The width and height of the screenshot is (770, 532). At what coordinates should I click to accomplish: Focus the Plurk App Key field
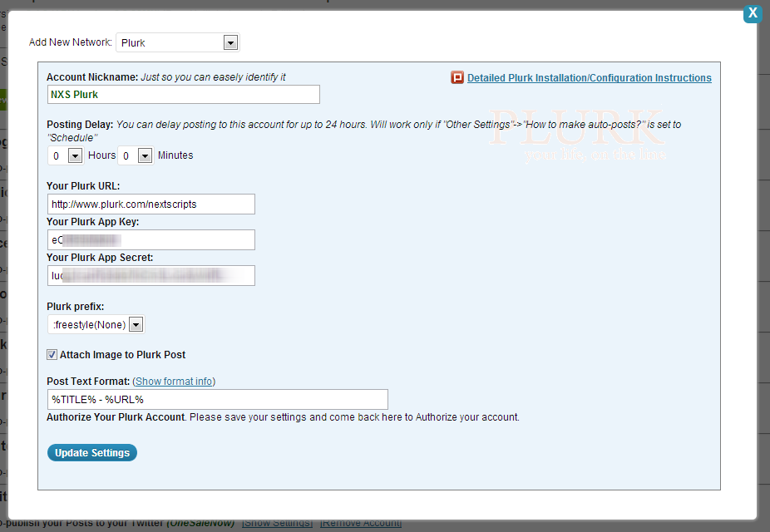point(151,240)
